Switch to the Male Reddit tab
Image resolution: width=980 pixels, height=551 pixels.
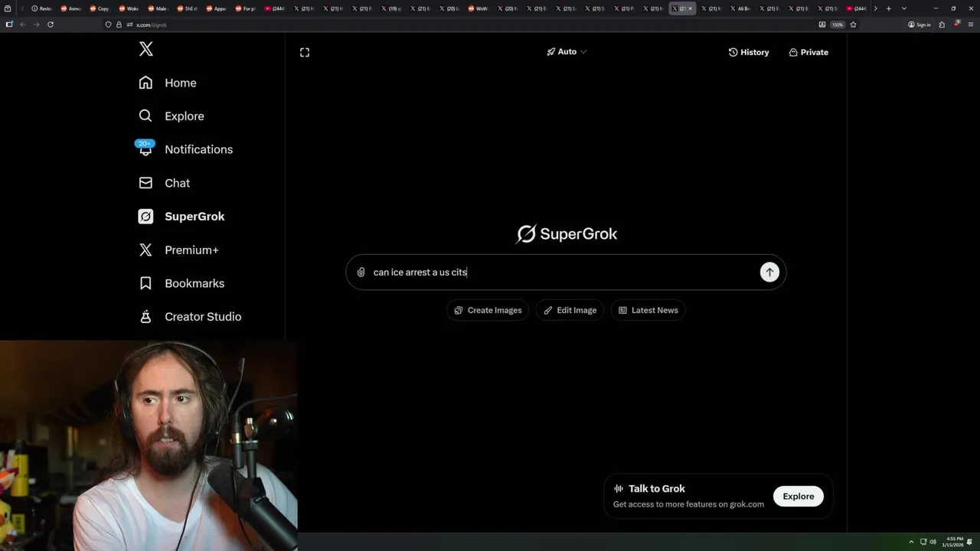pyautogui.click(x=158, y=8)
